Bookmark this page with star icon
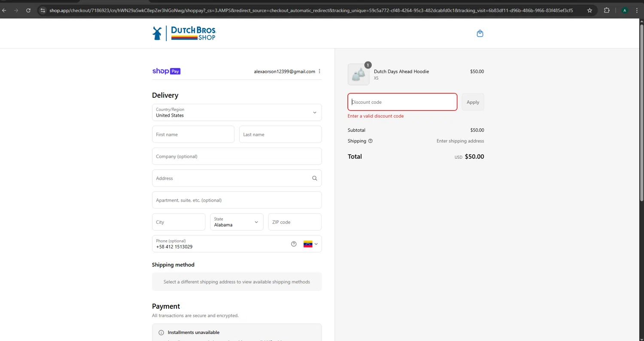644x341 pixels. (x=589, y=10)
